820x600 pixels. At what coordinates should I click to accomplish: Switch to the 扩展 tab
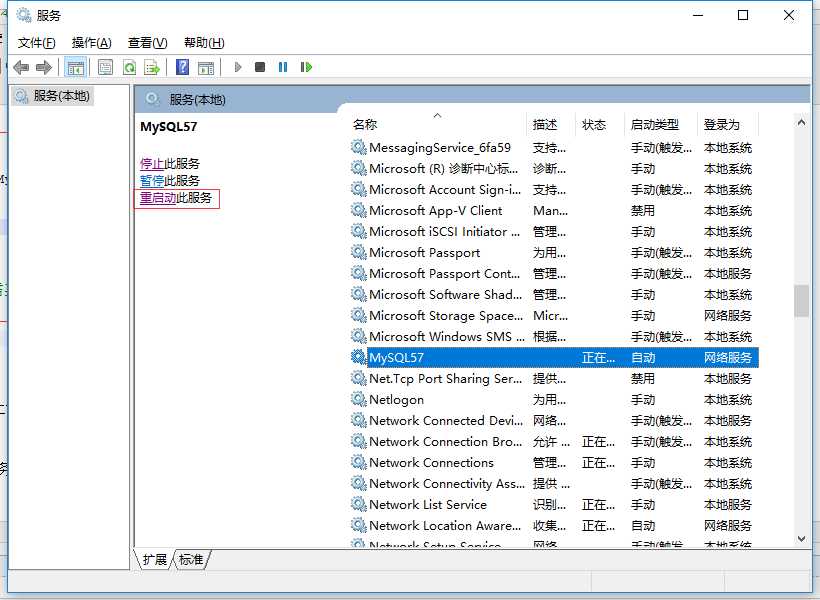tap(155, 559)
